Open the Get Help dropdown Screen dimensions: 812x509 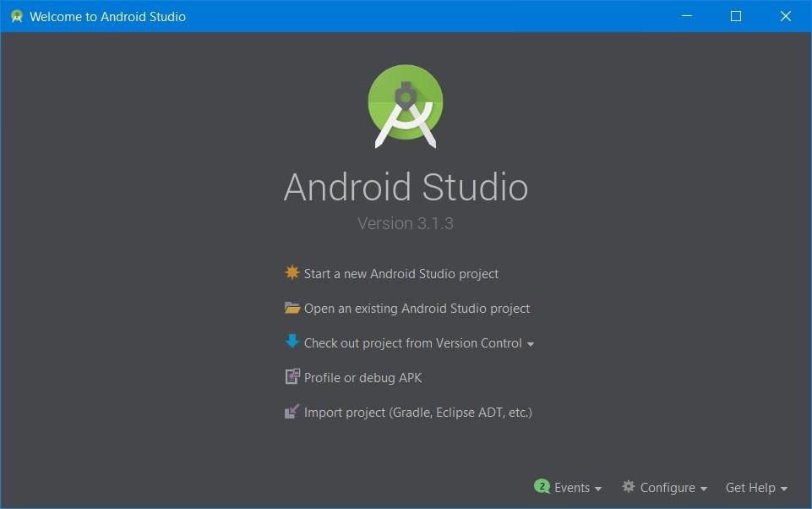point(756,488)
